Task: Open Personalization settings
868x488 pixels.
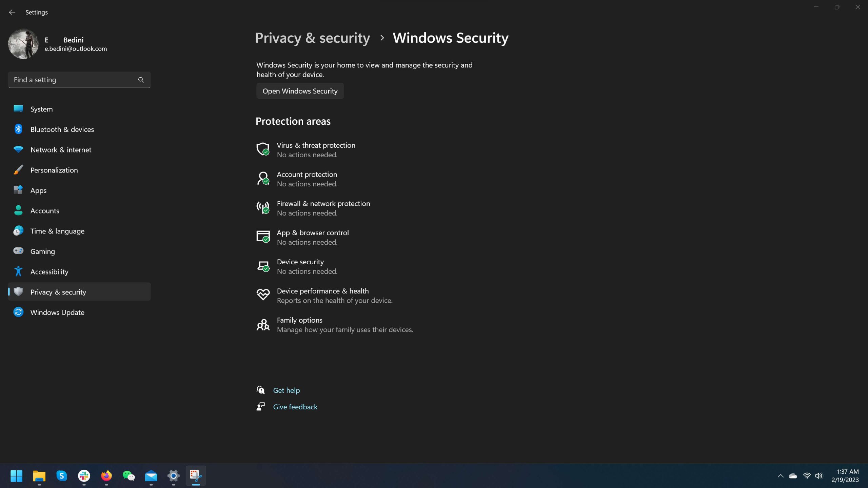Action: [79, 170]
